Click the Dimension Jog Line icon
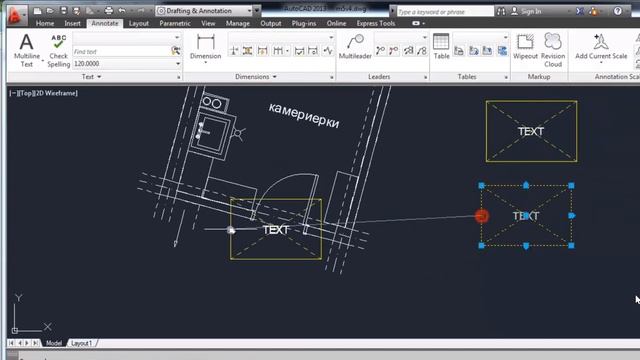The image size is (640, 360). [x=328, y=51]
